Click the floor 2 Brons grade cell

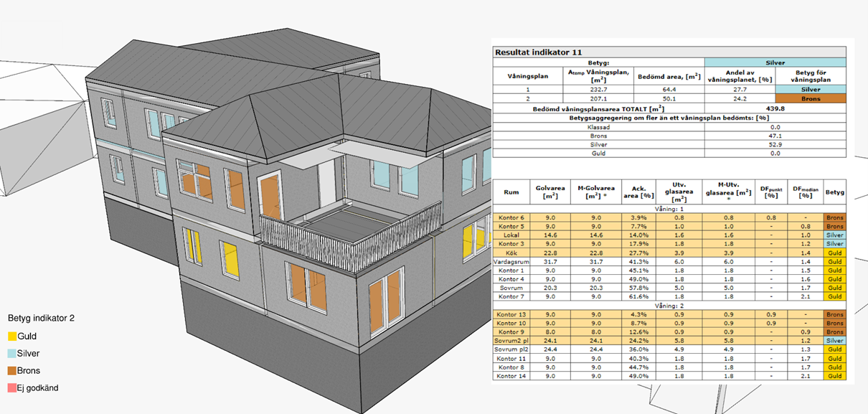point(810,98)
